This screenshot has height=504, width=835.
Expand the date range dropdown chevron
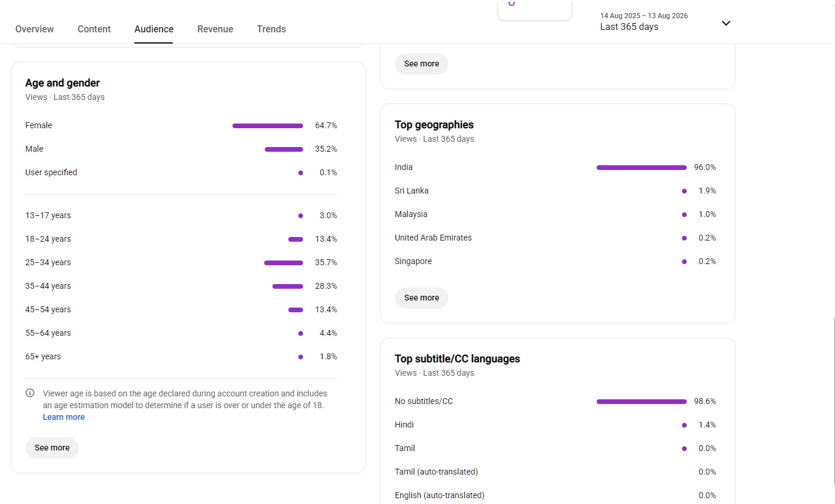point(726,24)
